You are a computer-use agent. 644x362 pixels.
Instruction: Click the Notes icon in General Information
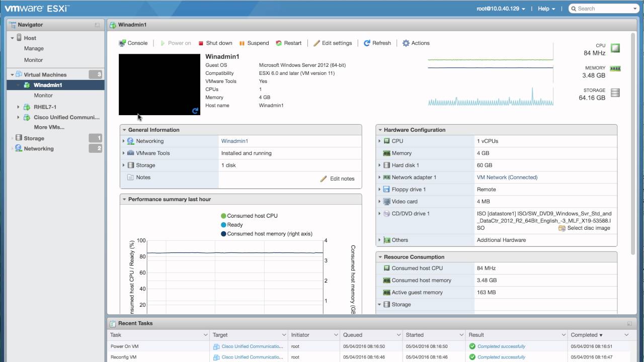pos(131,177)
